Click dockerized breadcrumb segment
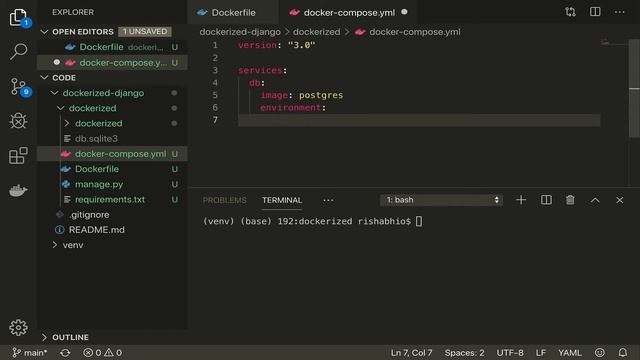Viewport: 640px width, 360px height. [316, 32]
